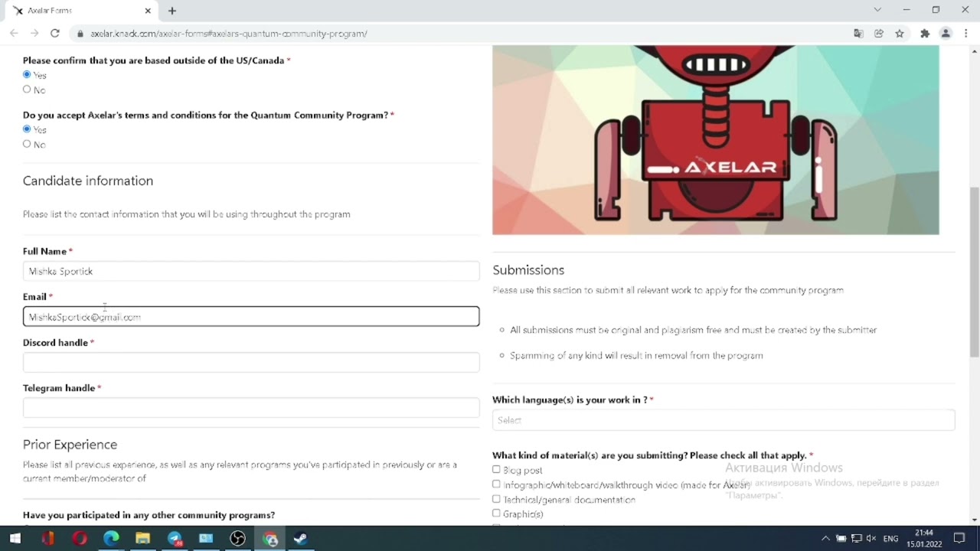
Task: Click the Submissions heading
Action: (528, 269)
